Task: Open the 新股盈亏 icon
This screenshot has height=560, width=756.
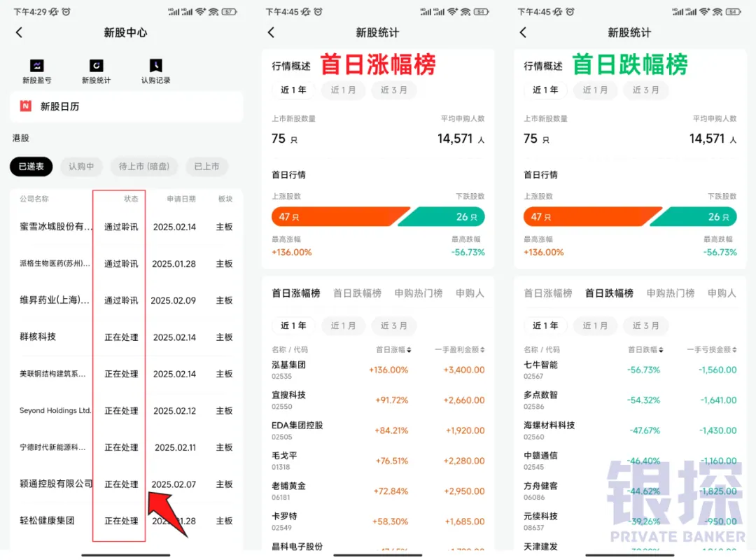Action: 36,71
